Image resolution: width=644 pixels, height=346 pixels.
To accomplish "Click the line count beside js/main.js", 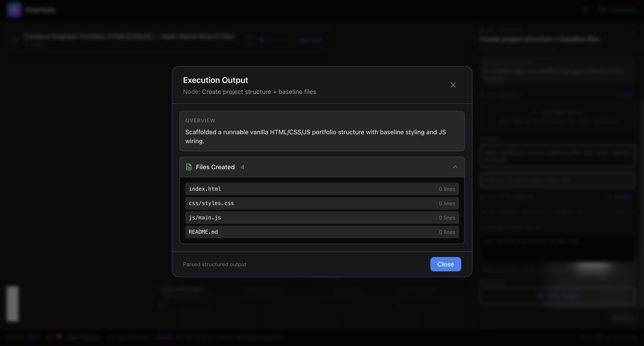I will 447,218.
